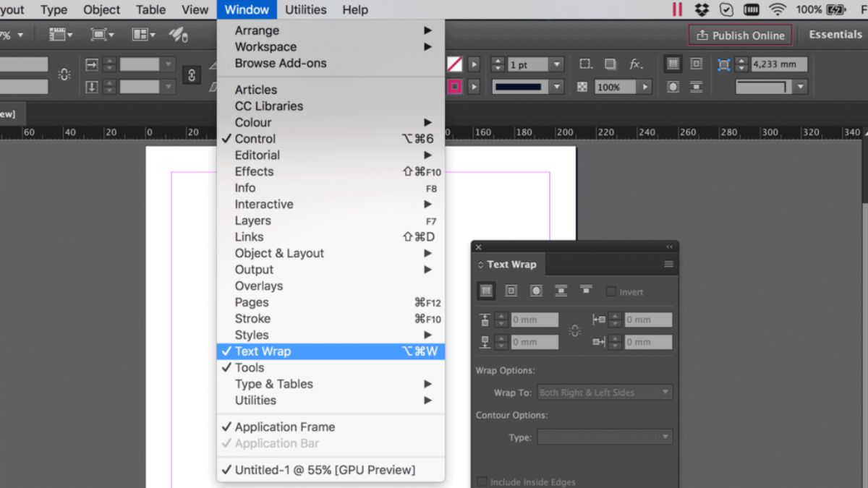Click the Wi-Fi icon in the macOS menu bar
The image size is (868, 488).
(x=778, y=9)
